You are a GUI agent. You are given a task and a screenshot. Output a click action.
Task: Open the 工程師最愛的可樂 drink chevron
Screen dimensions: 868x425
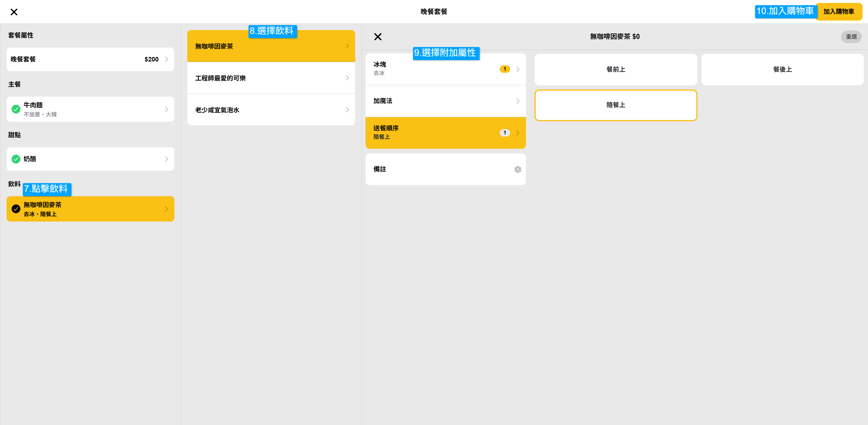(347, 78)
